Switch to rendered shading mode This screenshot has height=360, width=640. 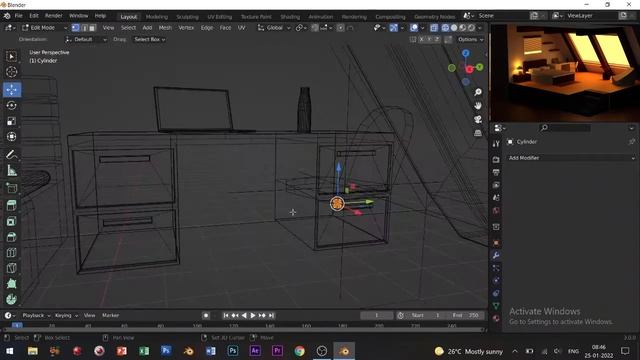tap(471, 28)
